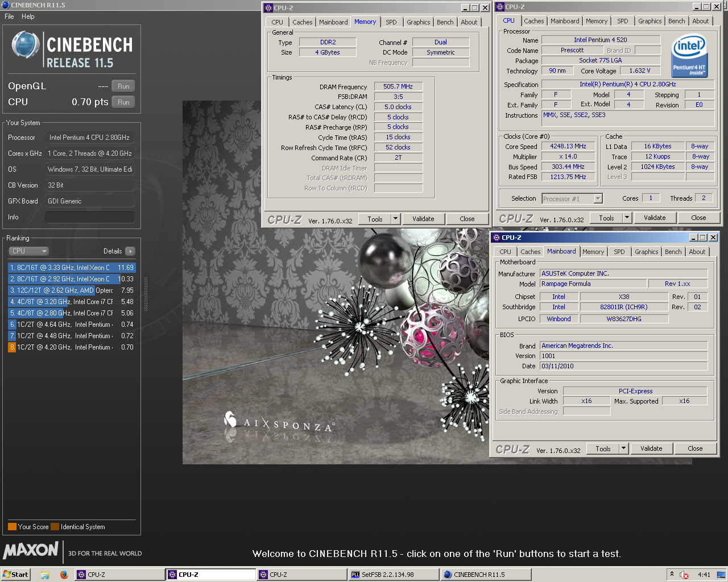The width and height of the screenshot is (728, 582).
Task: Click Validate in CPU-Z Memory window
Action: 423,219
